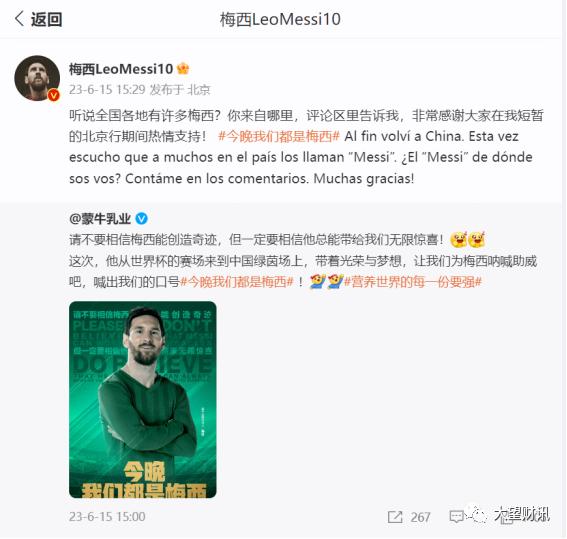Screen dimensions: 567x539
Task: Open the comments speech-bubble icon
Action: coord(456,517)
